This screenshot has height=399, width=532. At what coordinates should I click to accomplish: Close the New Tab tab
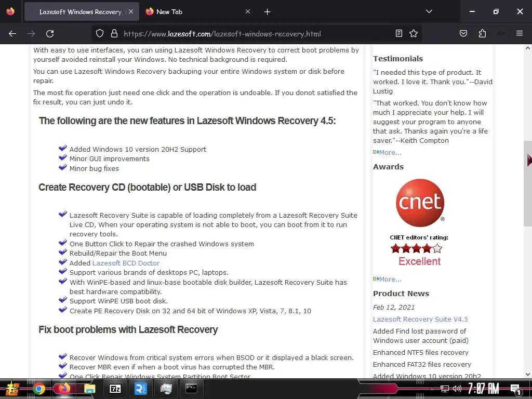pos(248,11)
